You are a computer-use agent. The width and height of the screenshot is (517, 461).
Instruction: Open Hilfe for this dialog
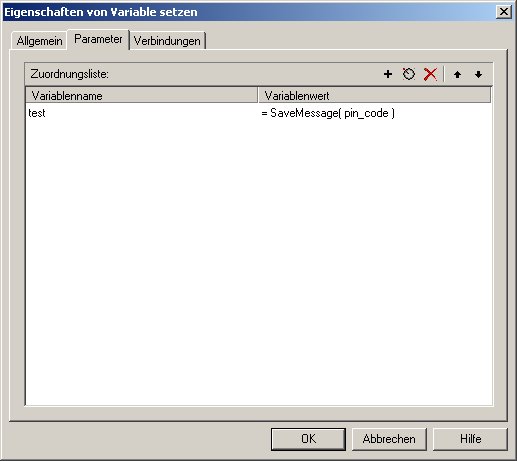point(470,439)
